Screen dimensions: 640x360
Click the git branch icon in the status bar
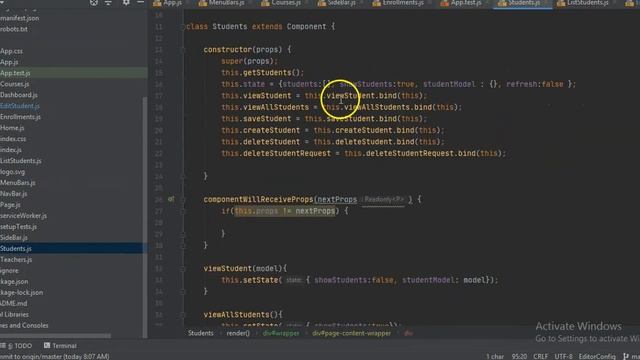626,356
